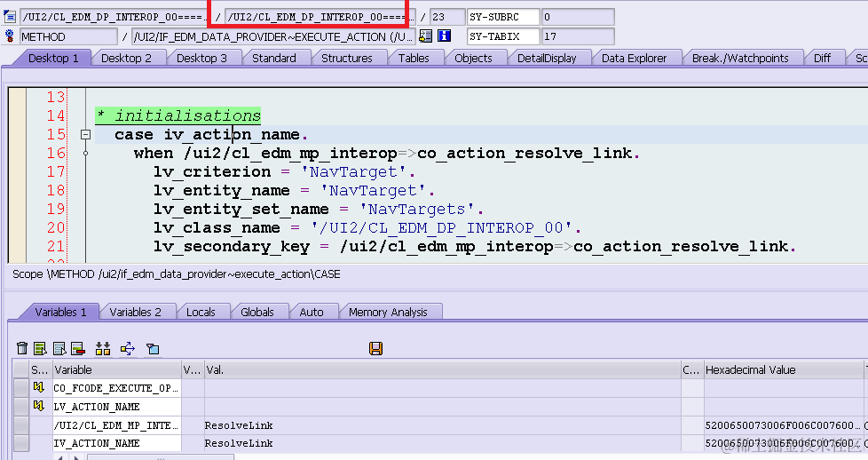
Task: Click the first /UI2/CL_EDM_DP_INTEROP program field
Action: click(x=114, y=17)
